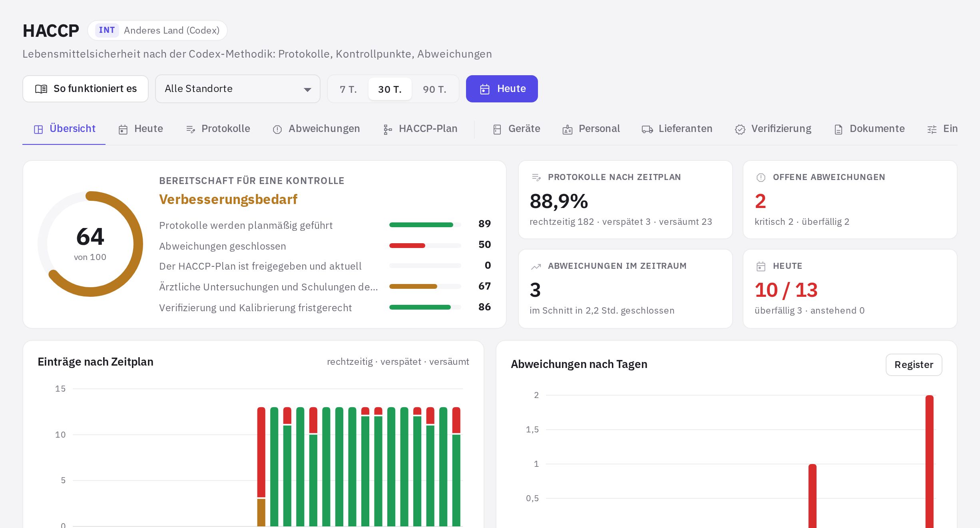Click the Dokumente tab file icon

coord(839,129)
